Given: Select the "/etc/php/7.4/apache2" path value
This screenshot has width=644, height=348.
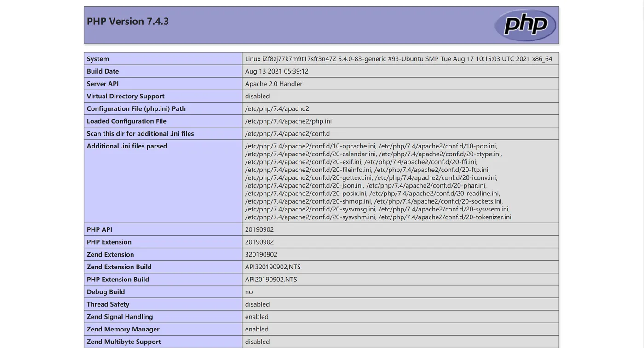Looking at the screenshot, I should 277,108.
